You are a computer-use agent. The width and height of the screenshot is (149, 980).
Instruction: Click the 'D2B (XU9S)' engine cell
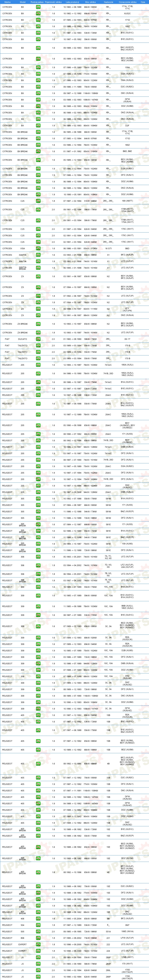(x=127, y=651)
